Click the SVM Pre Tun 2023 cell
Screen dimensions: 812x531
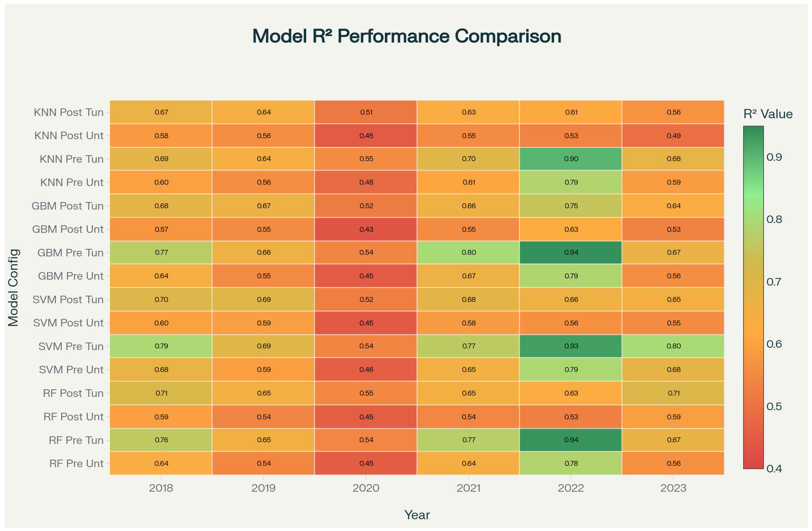[x=673, y=346]
